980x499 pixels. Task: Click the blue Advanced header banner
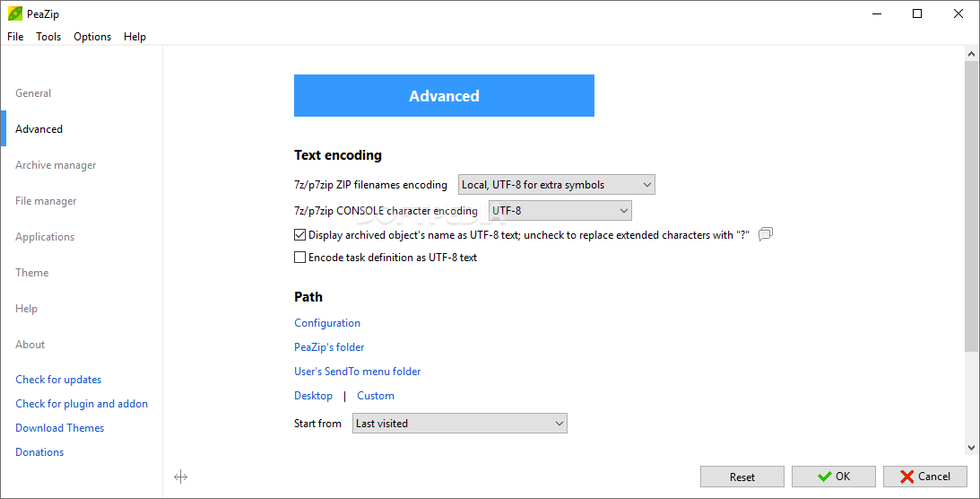444,96
